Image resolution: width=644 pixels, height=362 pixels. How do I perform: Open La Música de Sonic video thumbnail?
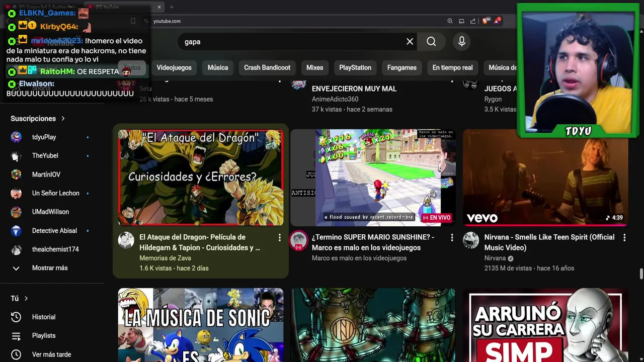[x=201, y=325]
